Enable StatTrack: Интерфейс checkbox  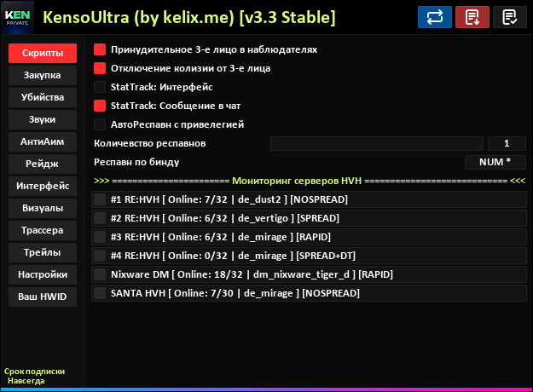pos(100,87)
